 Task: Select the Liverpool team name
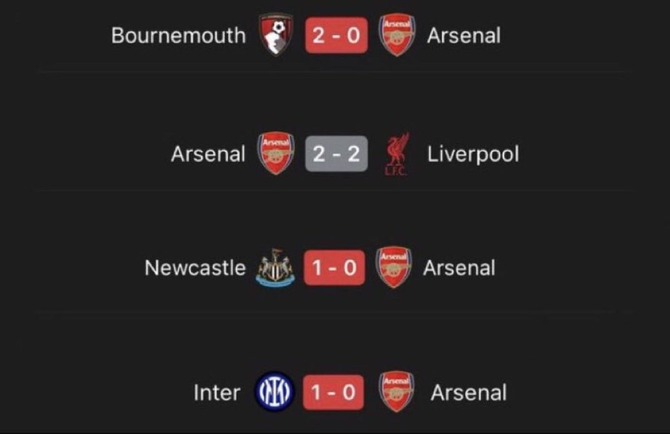(x=473, y=154)
